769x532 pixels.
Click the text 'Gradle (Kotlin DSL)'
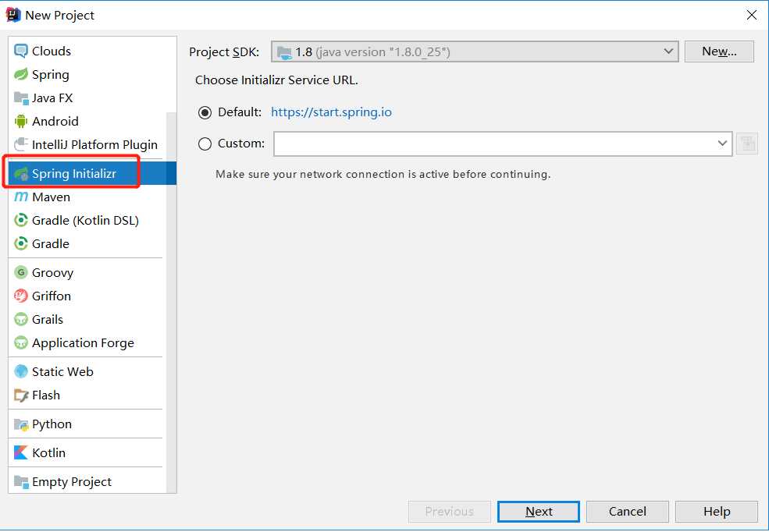click(85, 221)
